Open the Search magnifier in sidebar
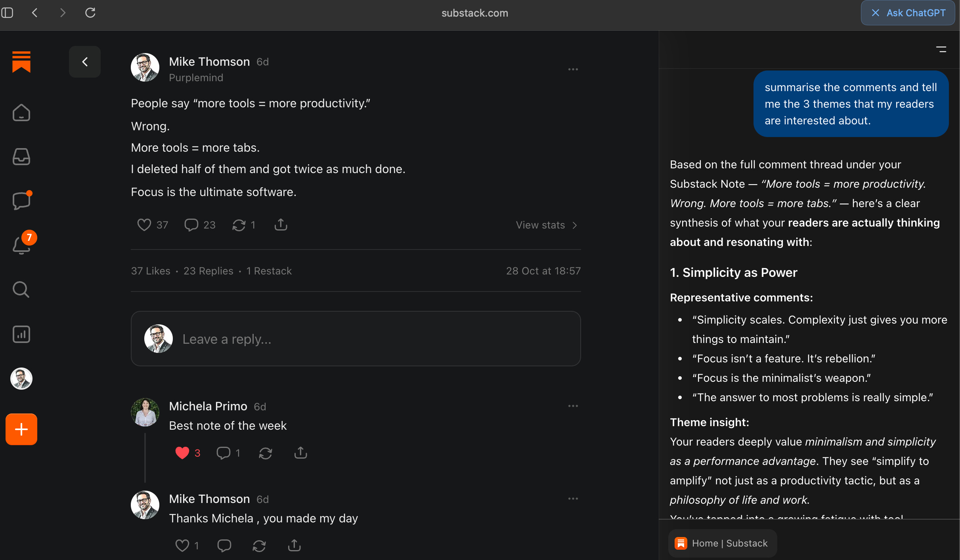 [x=21, y=290]
